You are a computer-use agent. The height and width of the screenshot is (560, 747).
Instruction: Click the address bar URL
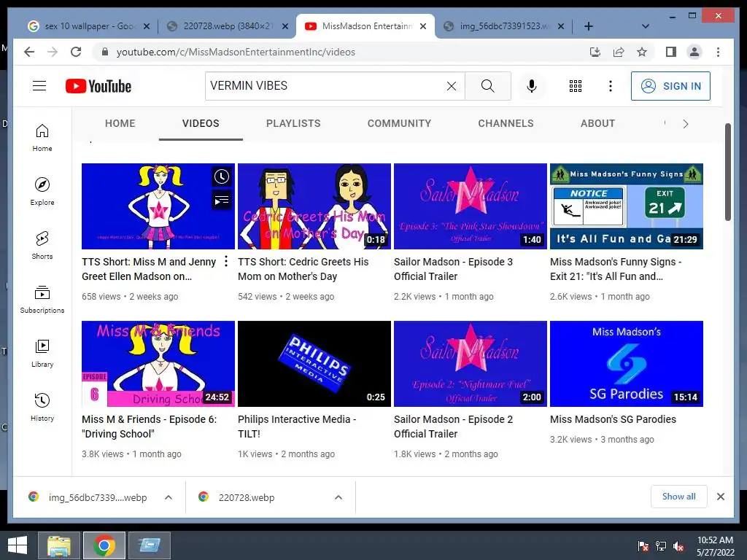(x=236, y=52)
